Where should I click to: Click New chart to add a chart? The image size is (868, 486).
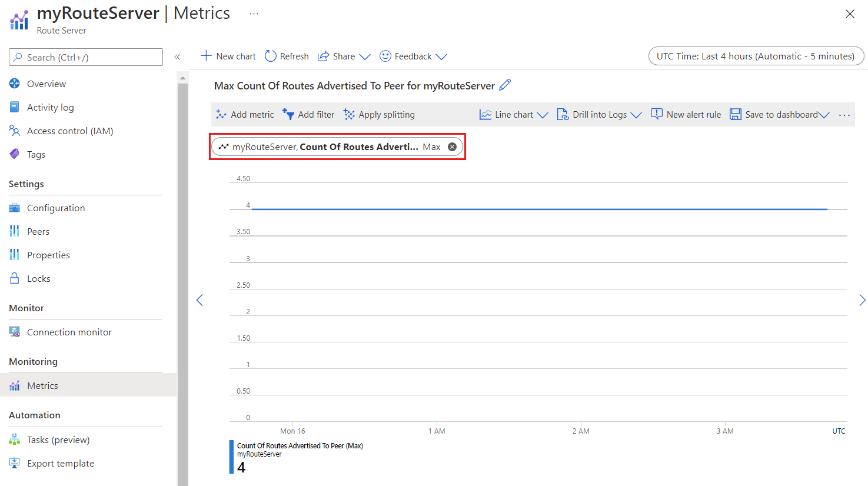coord(228,56)
